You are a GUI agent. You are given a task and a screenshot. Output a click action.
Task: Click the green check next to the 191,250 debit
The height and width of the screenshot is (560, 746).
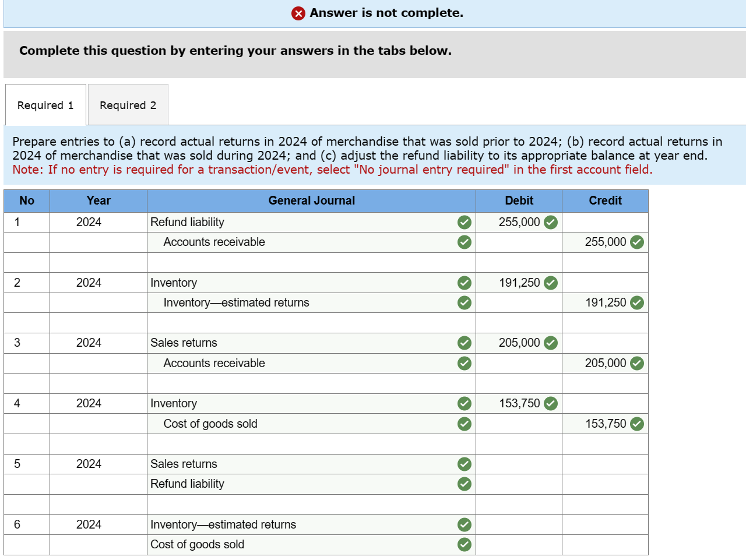tap(551, 283)
